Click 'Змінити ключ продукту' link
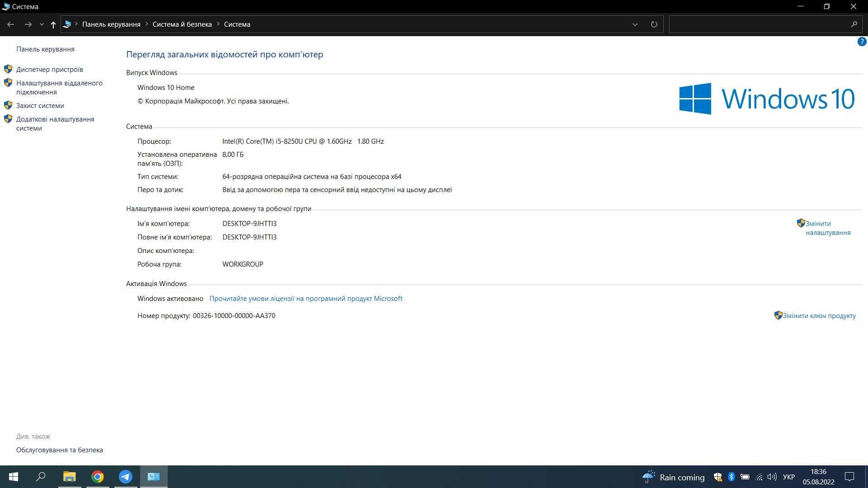The width and height of the screenshot is (868, 488). click(x=819, y=316)
